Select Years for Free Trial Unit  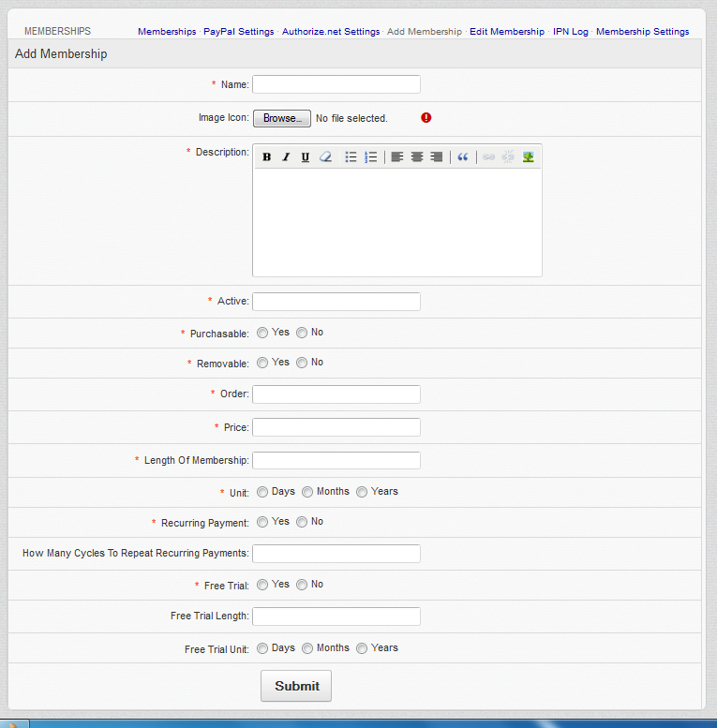tap(362, 648)
